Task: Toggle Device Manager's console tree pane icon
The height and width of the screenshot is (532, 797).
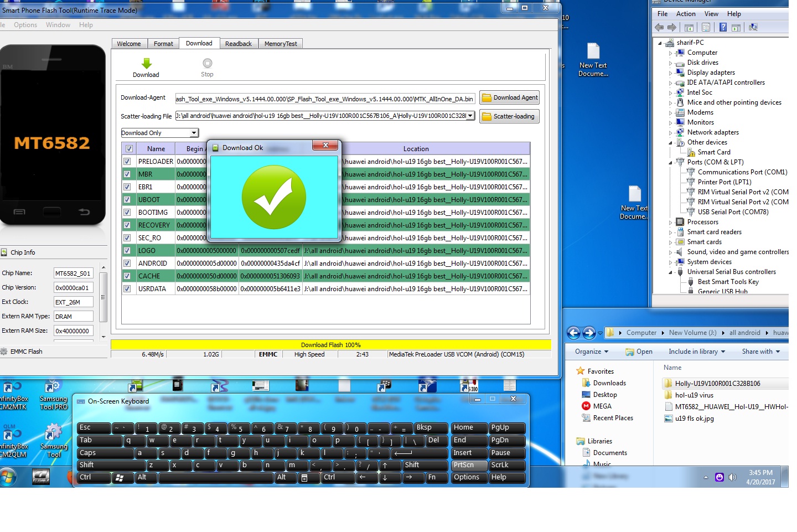Action: 689,27
